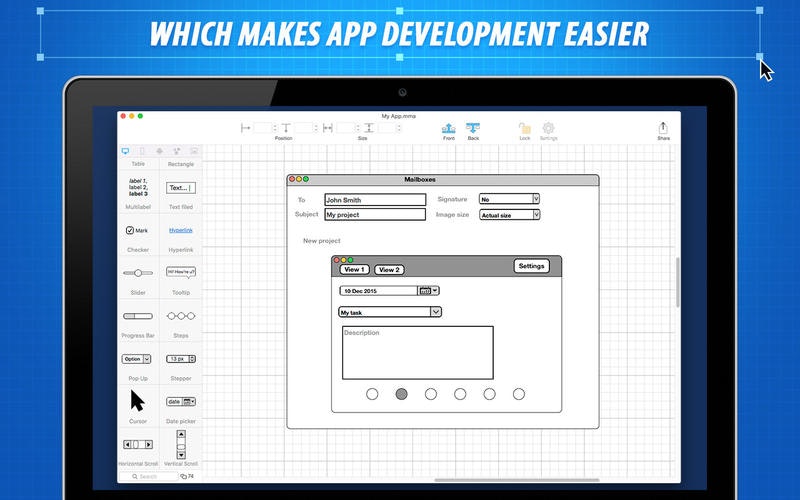Viewport: 800px width, 500px height.
Task: Open the Settings gear in the toolbar
Action: (548, 128)
